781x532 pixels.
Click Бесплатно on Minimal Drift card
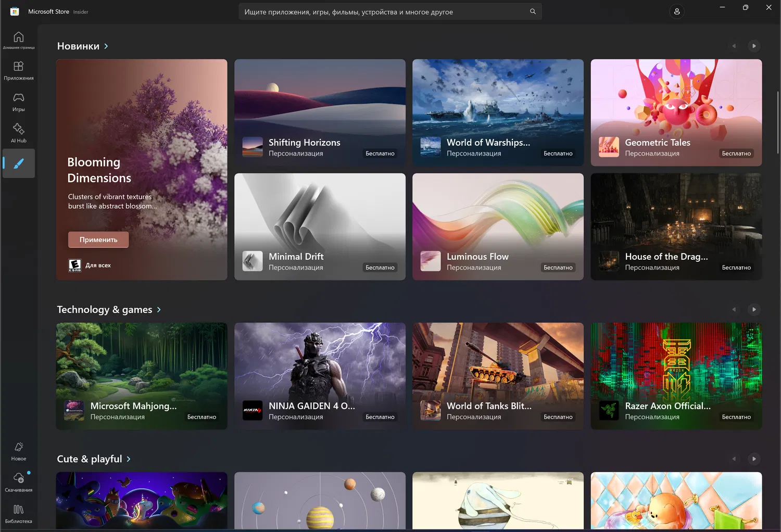[x=380, y=268]
